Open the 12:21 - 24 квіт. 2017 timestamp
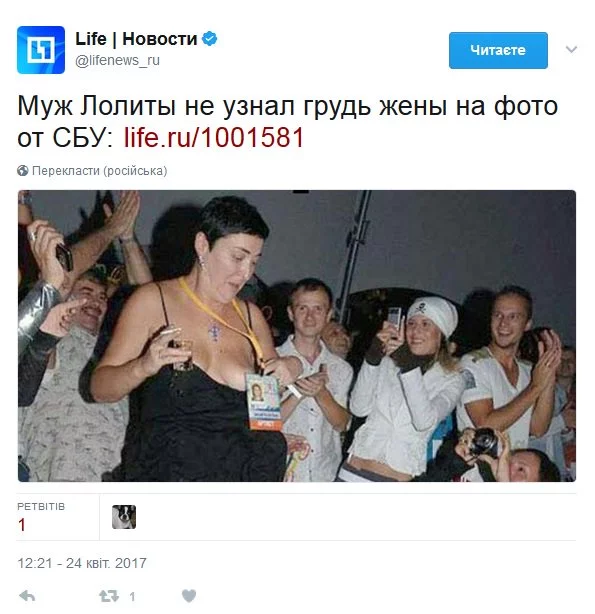The image size is (595, 614). pyautogui.click(x=82, y=563)
